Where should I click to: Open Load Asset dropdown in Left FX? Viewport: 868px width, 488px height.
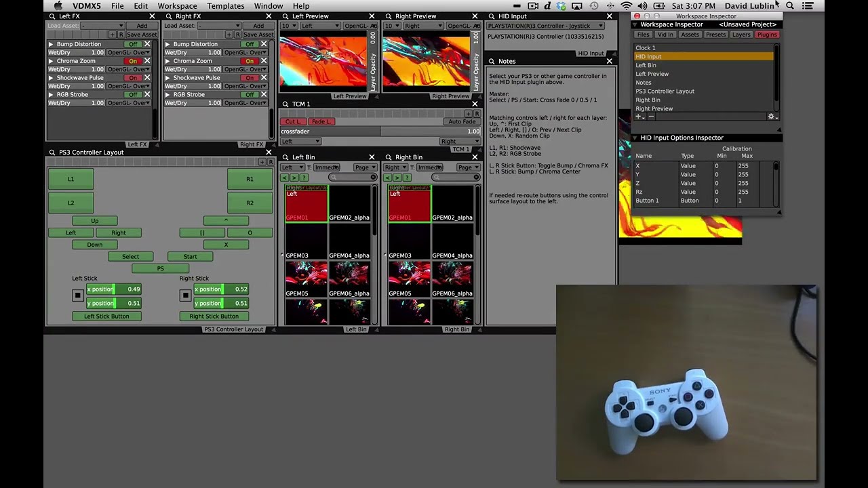click(103, 26)
